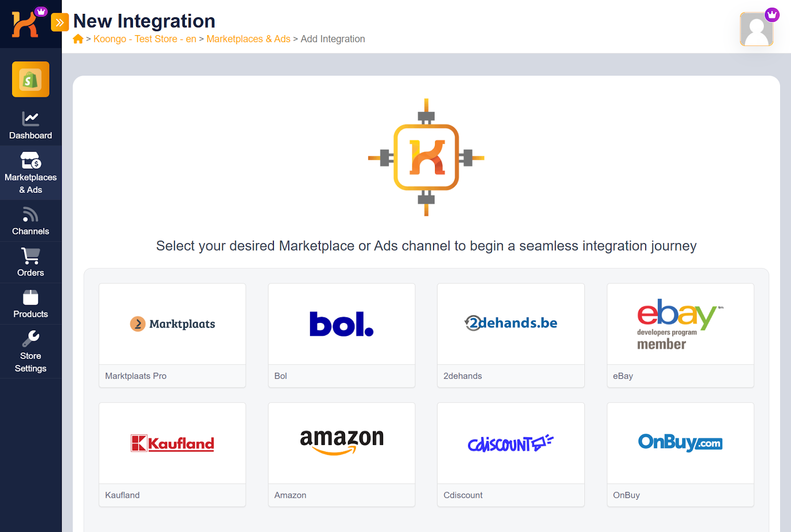Select the Kaufland logo card
Screen dimensions: 791x532
[173, 443]
